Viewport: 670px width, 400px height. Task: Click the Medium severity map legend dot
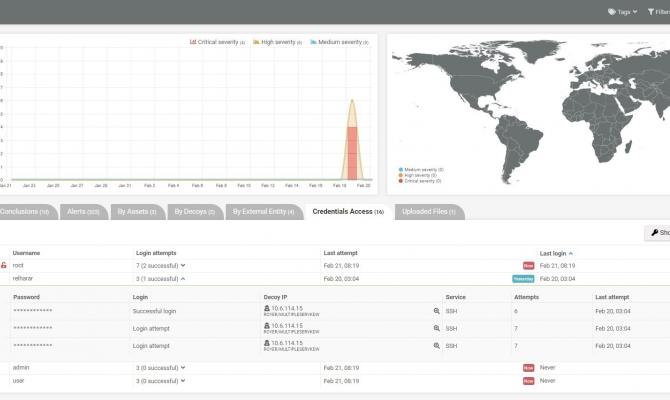coord(400,170)
